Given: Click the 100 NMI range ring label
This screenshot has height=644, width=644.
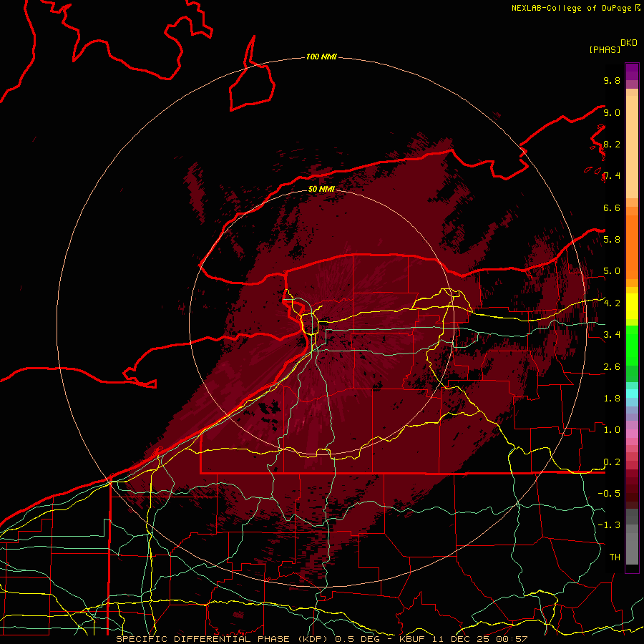Looking at the screenshot, I should pos(321,57).
